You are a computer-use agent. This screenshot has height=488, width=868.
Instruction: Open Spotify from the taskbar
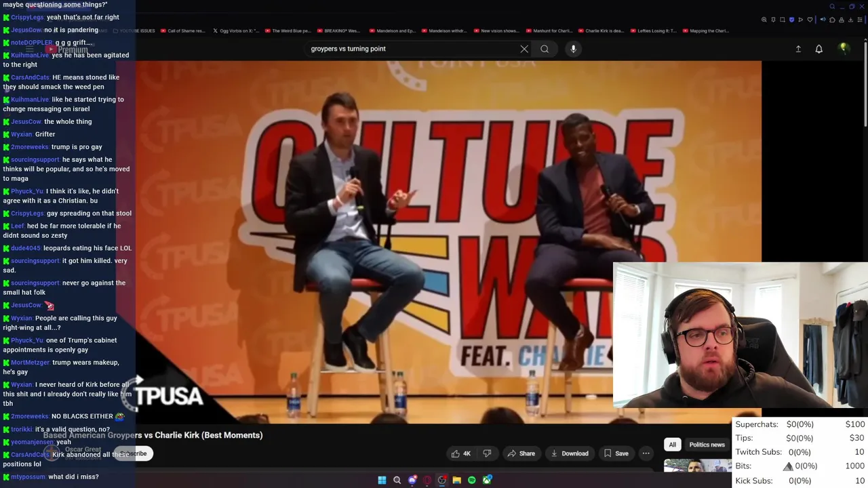[x=472, y=480]
